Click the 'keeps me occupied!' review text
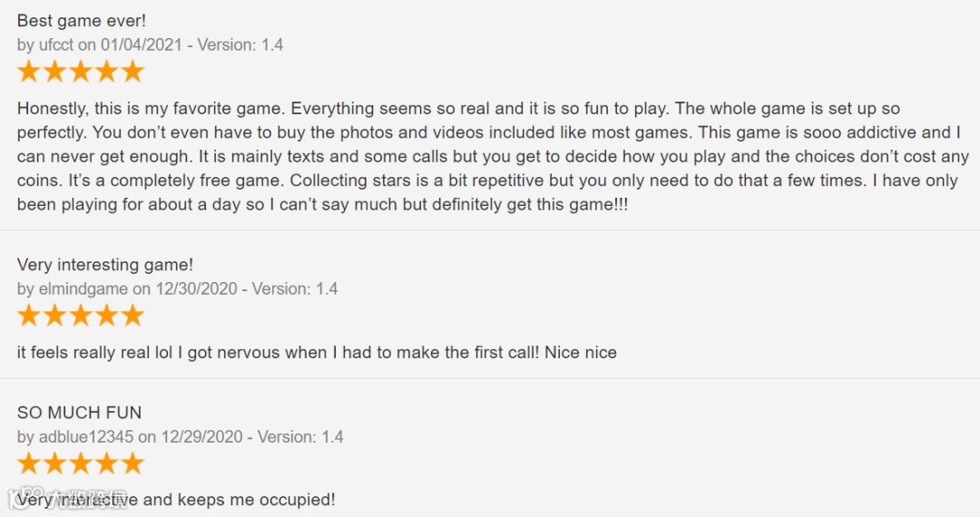 click(256, 500)
